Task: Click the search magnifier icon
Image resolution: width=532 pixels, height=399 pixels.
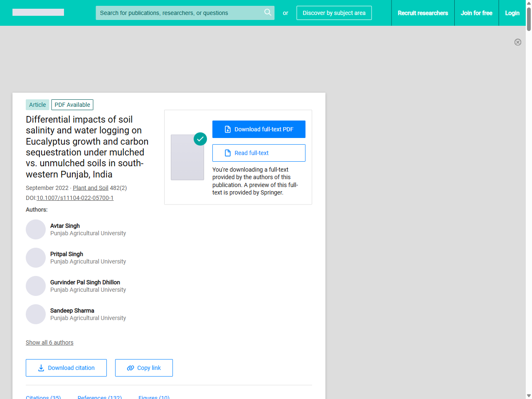Action: (x=268, y=12)
